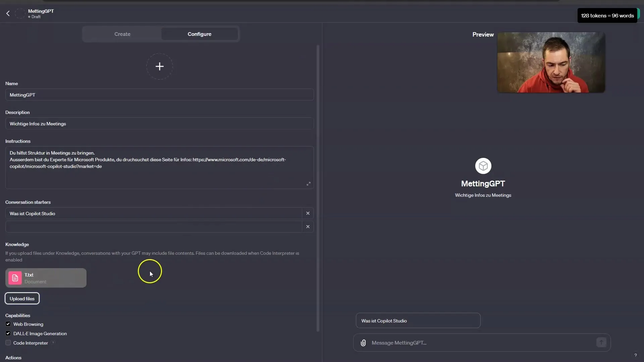The height and width of the screenshot is (362, 644).
Task: Click the T.txt document file icon
Action: (x=15, y=278)
